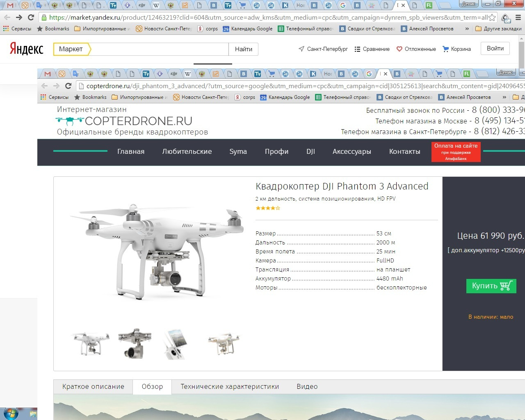Select the camera close-up thumbnail

point(135,344)
